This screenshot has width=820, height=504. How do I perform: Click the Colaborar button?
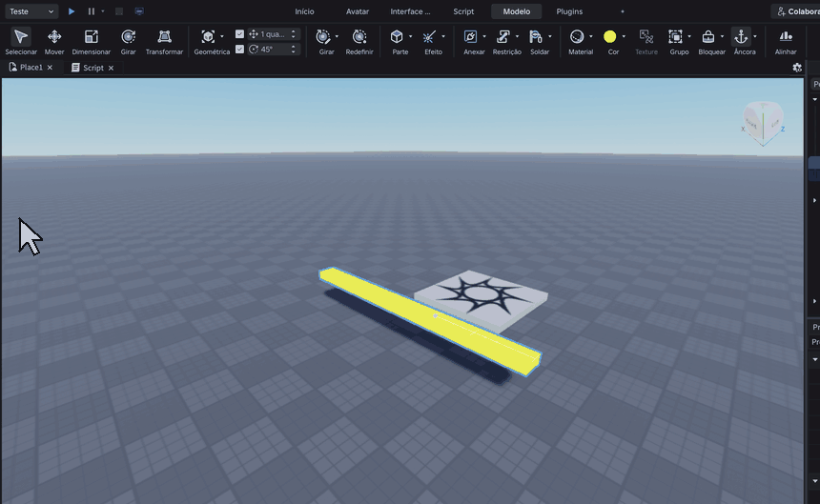tap(795, 11)
